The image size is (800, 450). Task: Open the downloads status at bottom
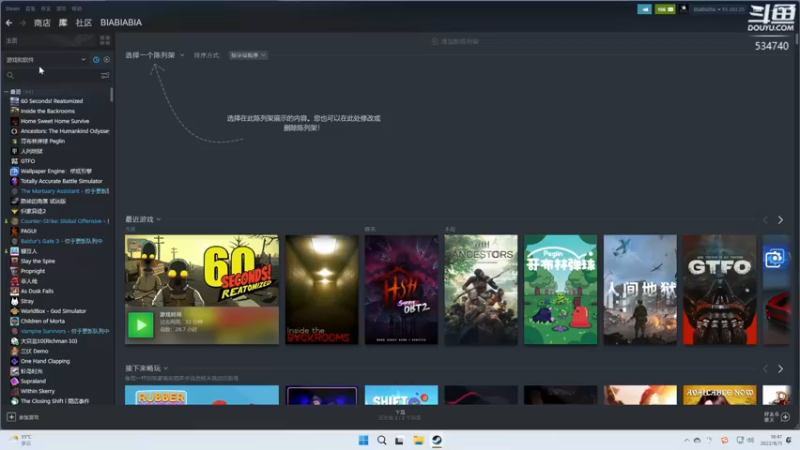tap(400, 415)
